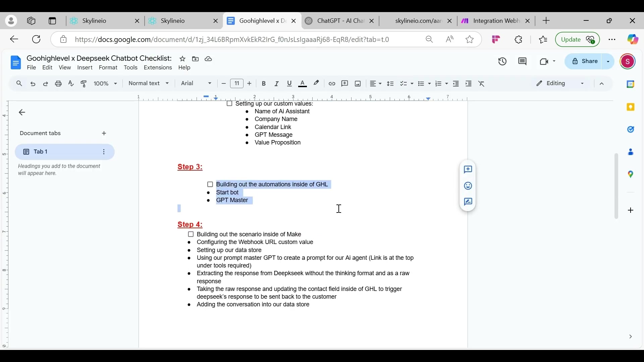The width and height of the screenshot is (644, 362).
Task: Check the custom values checklist box
Action: coord(230,104)
